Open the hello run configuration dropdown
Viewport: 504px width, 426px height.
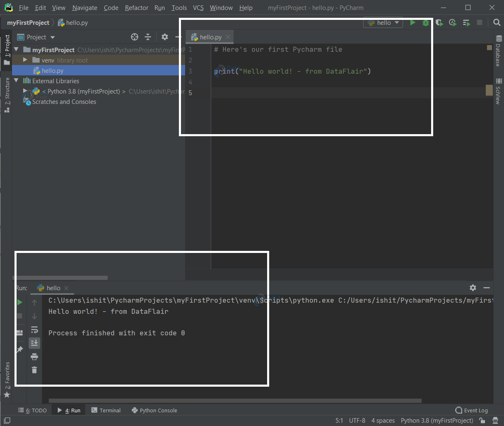tap(383, 23)
